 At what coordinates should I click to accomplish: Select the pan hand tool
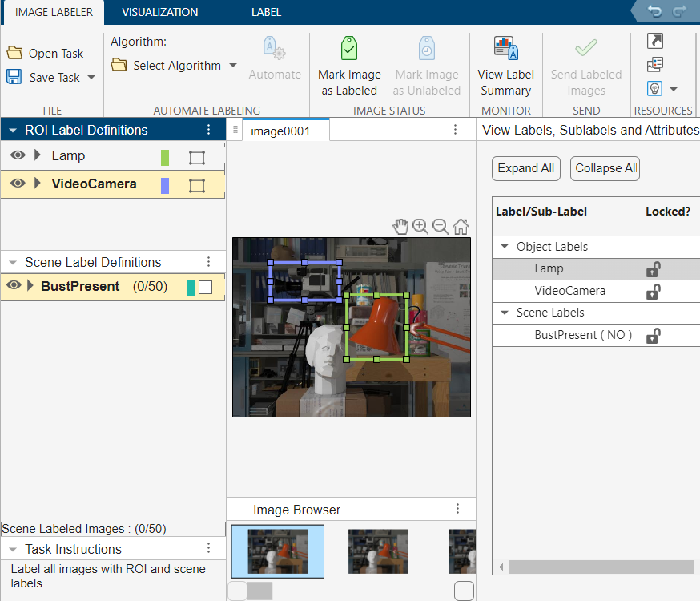[400, 227]
